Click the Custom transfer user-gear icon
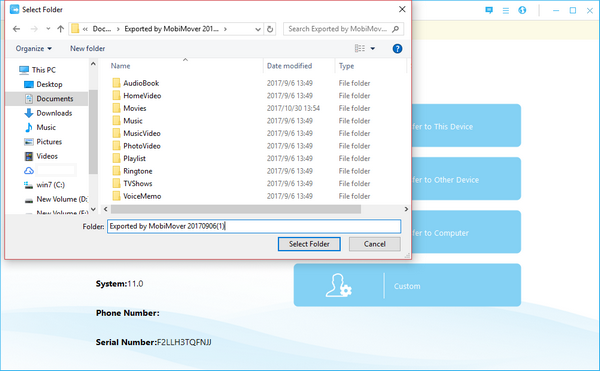This screenshot has height=371, width=600. click(338, 285)
